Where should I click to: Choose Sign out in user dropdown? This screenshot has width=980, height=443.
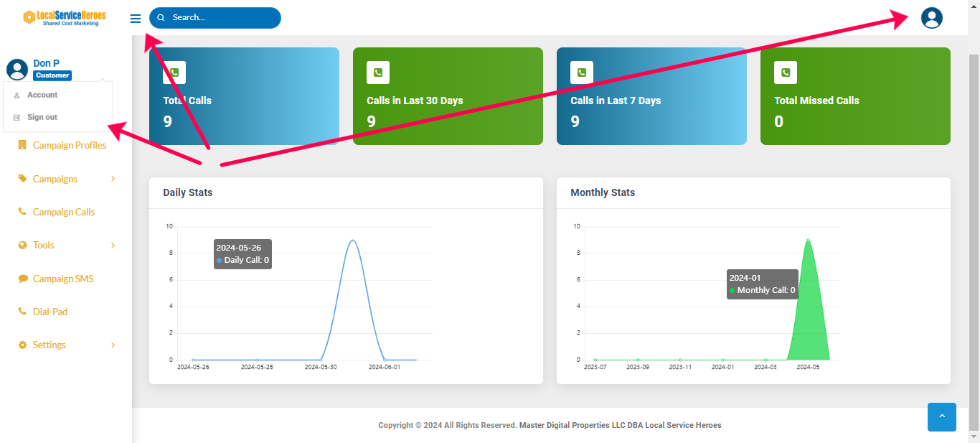[42, 117]
